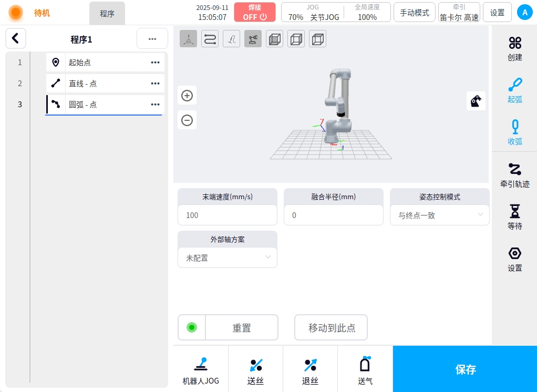Open the more options for 圆弧 - 点
This screenshot has width=537, height=392.
point(155,105)
